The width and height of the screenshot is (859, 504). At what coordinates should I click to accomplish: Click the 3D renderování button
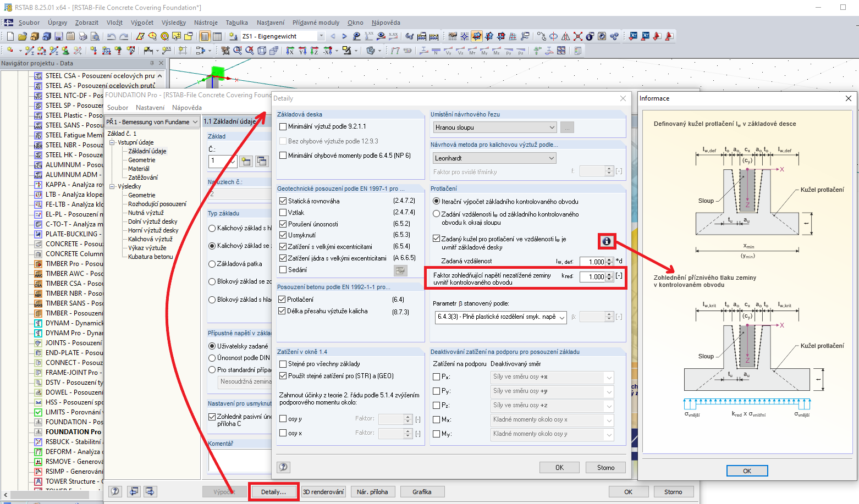323,492
